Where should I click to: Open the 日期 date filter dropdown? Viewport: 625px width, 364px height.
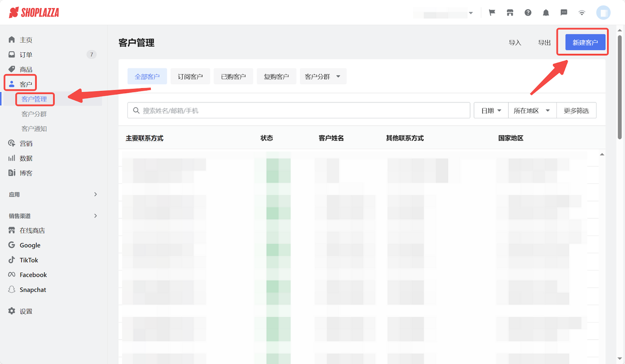pos(491,110)
